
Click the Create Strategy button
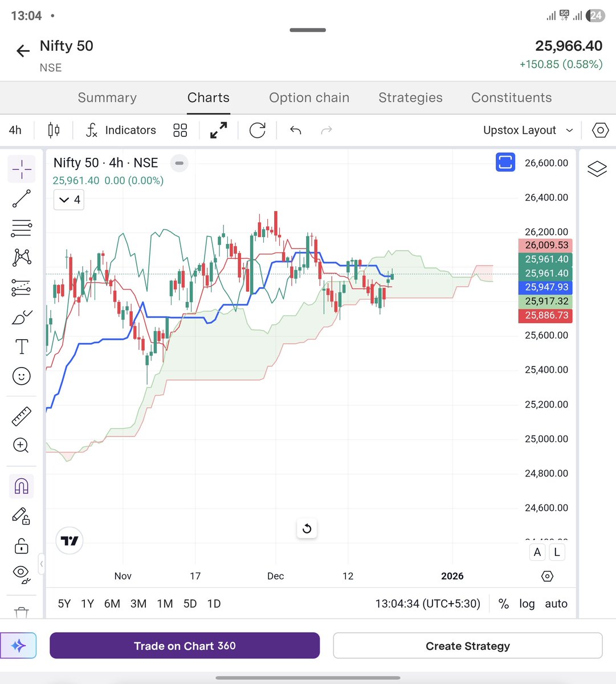tap(468, 646)
